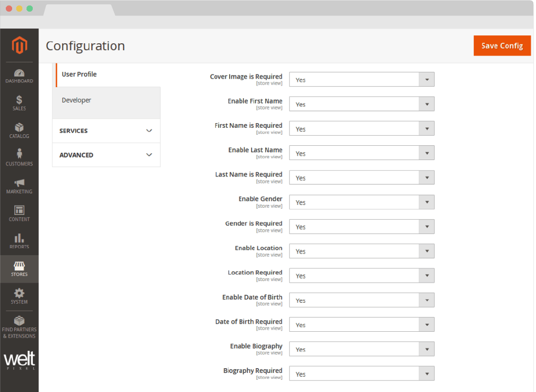The height and width of the screenshot is (392, 536).
Task: Click the Save Config button
Action: tap(502, 46)
